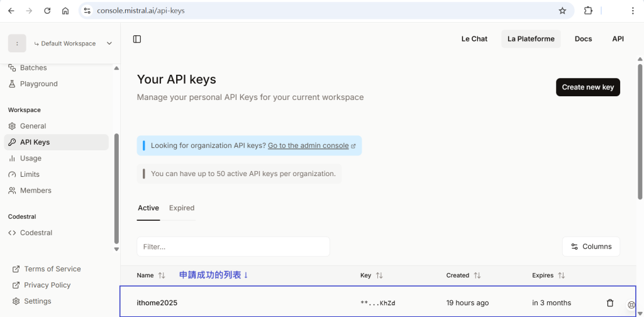This screenshot has height=317, width=644.
Task: Delete the ithome2025 key with trash icon
Action: click(610, 303)
